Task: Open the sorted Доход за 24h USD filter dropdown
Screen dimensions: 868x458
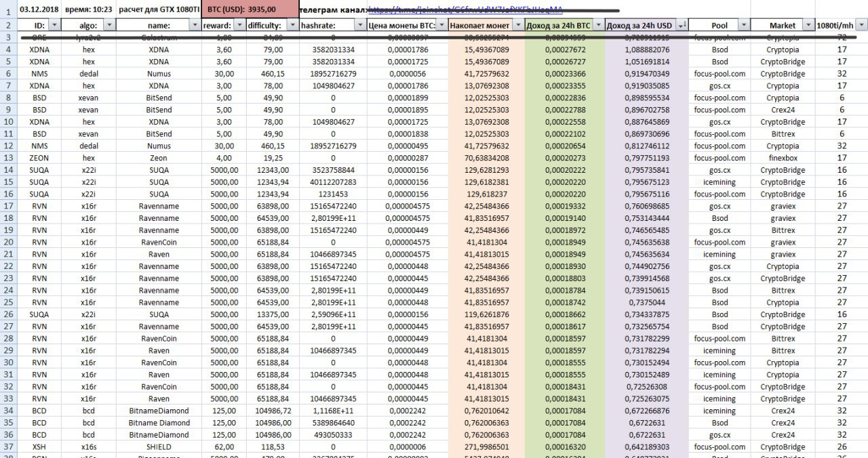Action: tap(681, 25)
